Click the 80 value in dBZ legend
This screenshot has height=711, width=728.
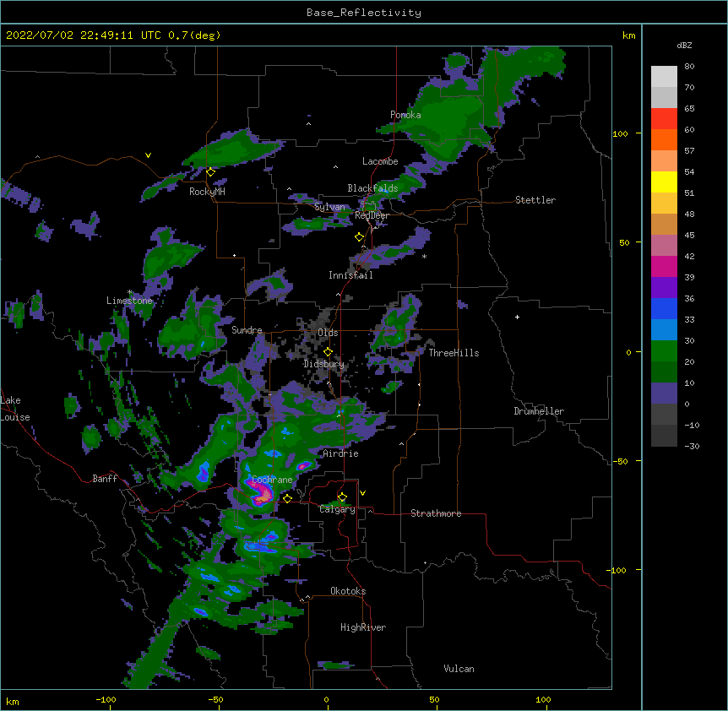pyautogui.click(x=689, y=67)
